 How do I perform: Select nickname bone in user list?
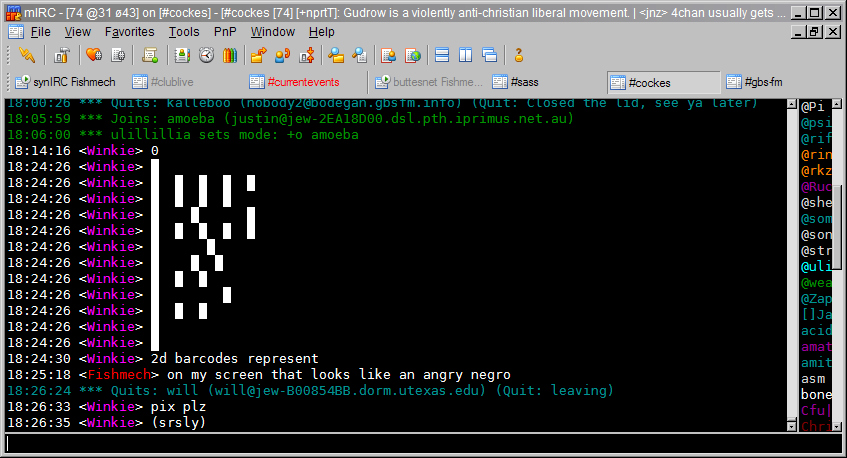tap(816, 395)
